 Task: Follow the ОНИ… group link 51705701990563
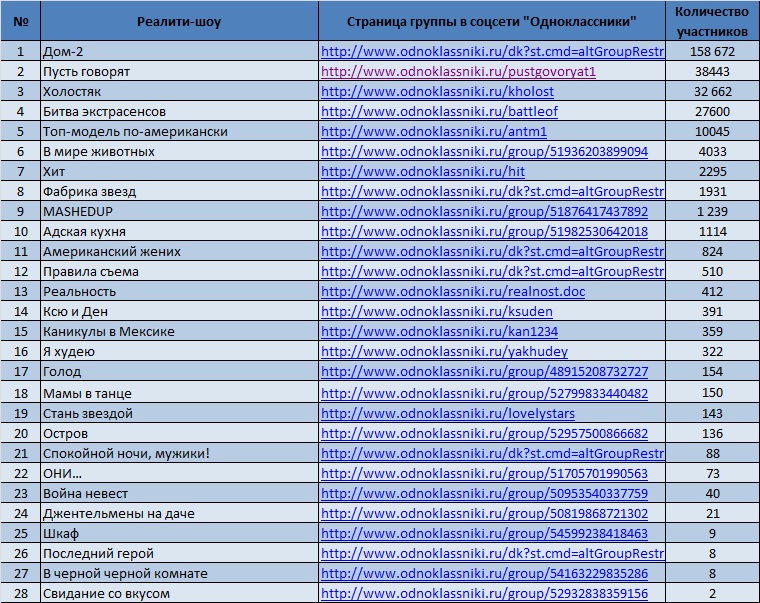click(484, 474)
